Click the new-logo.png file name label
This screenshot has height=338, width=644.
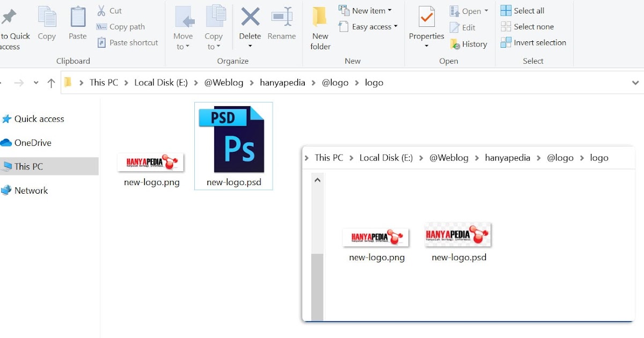point(152,182)
